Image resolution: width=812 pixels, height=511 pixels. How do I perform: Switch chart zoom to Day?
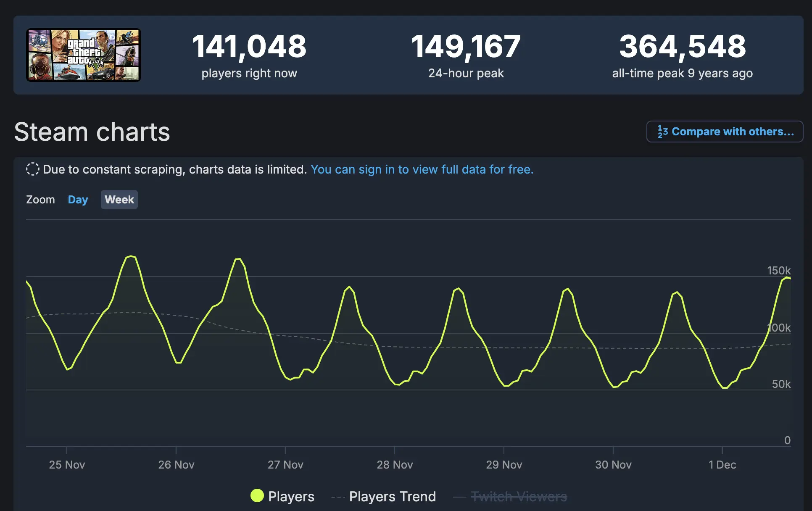[78, 200]
